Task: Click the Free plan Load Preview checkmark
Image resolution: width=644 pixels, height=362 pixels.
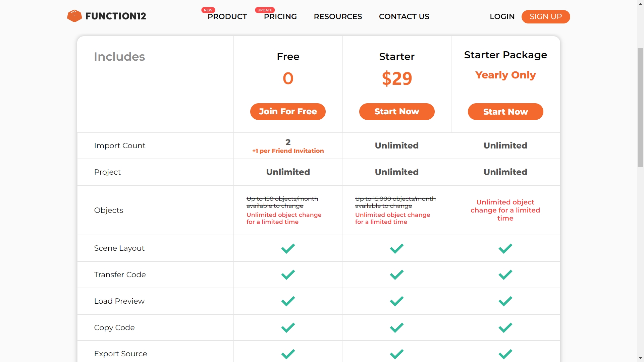Action: pos(288,301)
